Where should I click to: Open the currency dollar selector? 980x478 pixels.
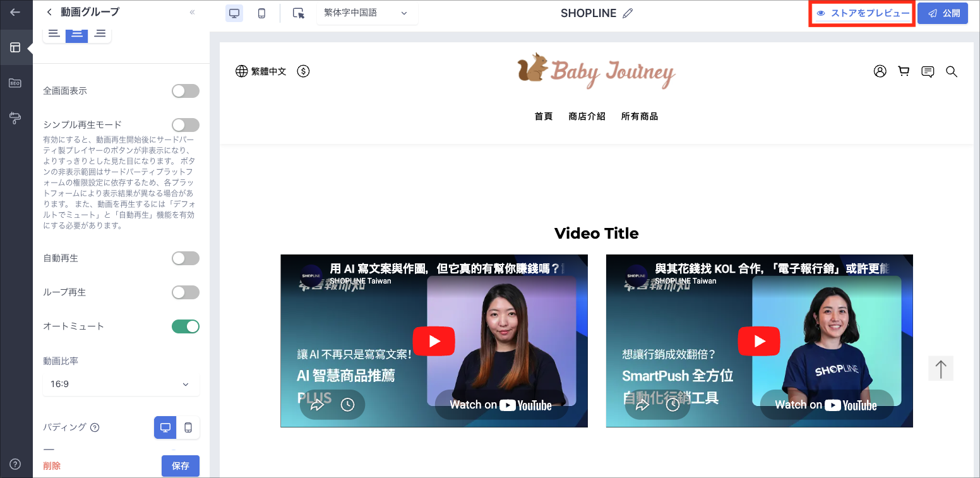coord(303,71)
